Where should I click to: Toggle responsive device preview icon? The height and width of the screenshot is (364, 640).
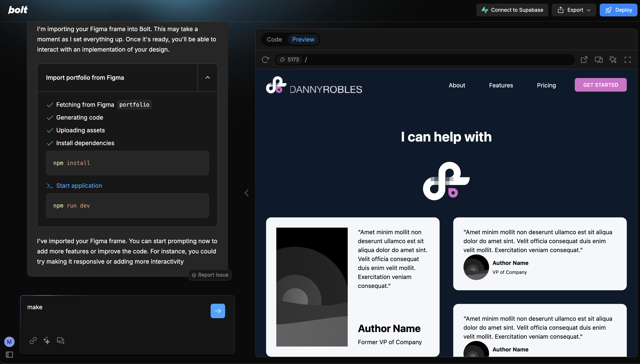[x=598, y=59]
